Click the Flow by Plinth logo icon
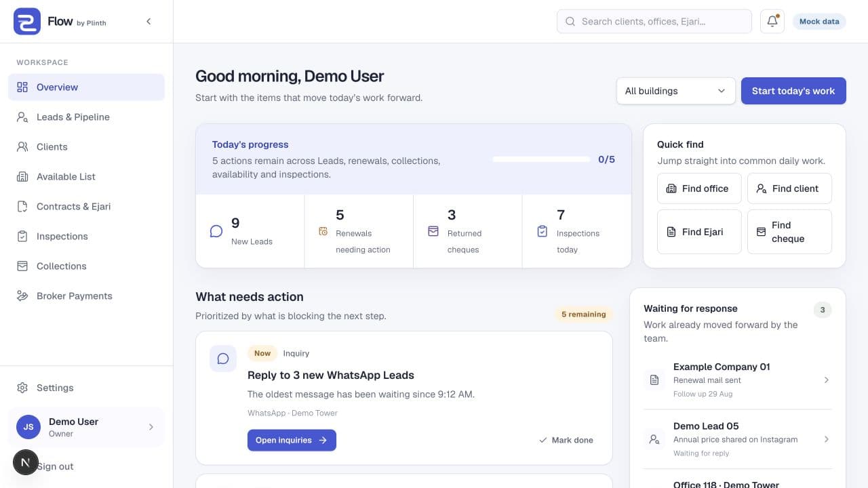 [27, 22]
